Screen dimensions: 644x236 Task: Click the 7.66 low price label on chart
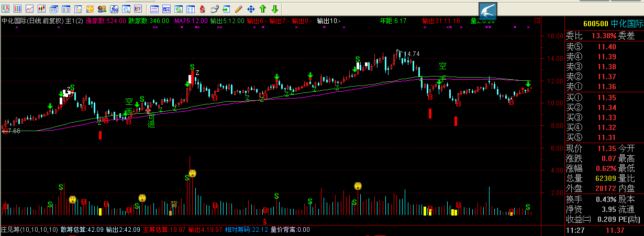[13, 131]
